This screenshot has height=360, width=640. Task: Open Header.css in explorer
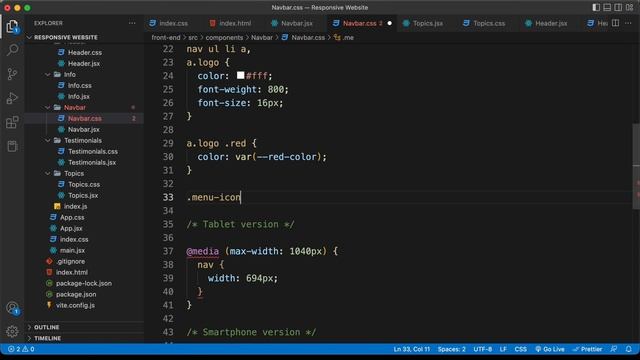pos(85,52)
